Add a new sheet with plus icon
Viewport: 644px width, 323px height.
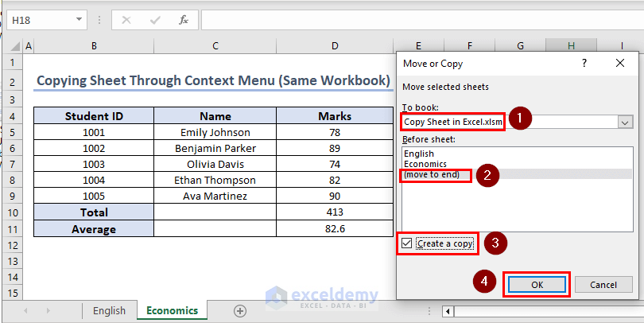[x=240, y=311]
